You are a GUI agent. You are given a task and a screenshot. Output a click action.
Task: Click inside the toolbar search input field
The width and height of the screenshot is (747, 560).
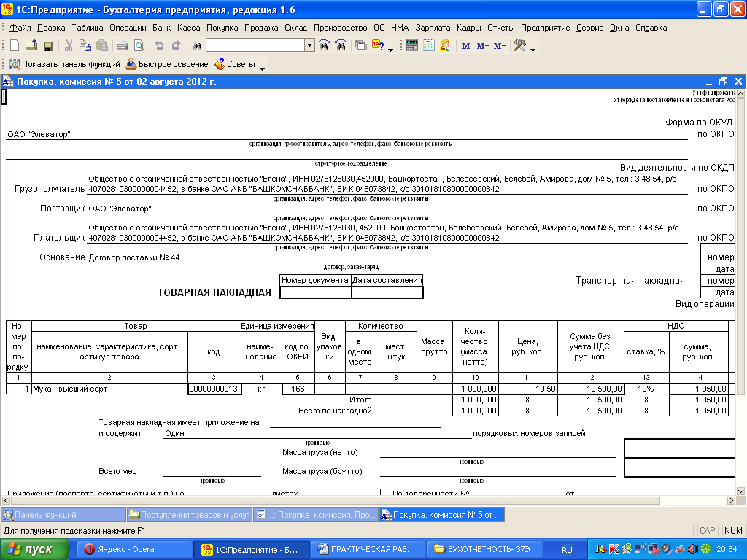pyautogui.click(x=255, y=46)
